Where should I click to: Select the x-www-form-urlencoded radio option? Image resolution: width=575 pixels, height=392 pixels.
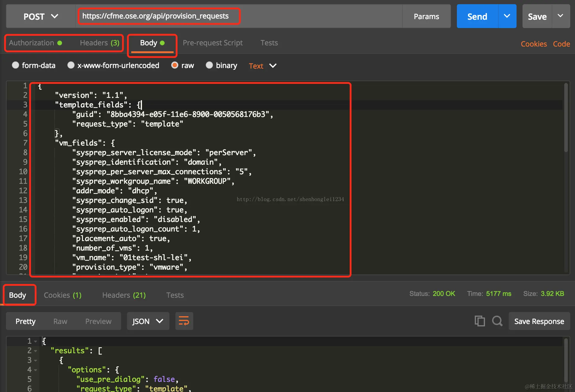coord(71,65)
